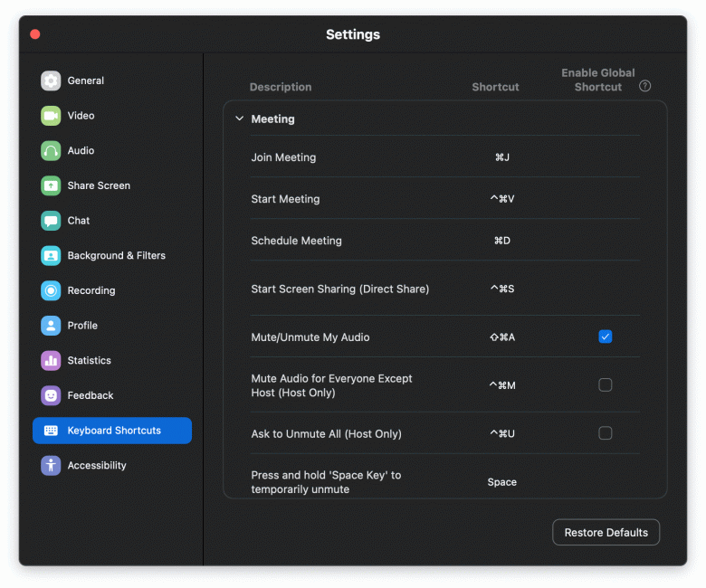Edit the Mute/Unmute shortcut ⇧⌘A

(x=502, y=337)
